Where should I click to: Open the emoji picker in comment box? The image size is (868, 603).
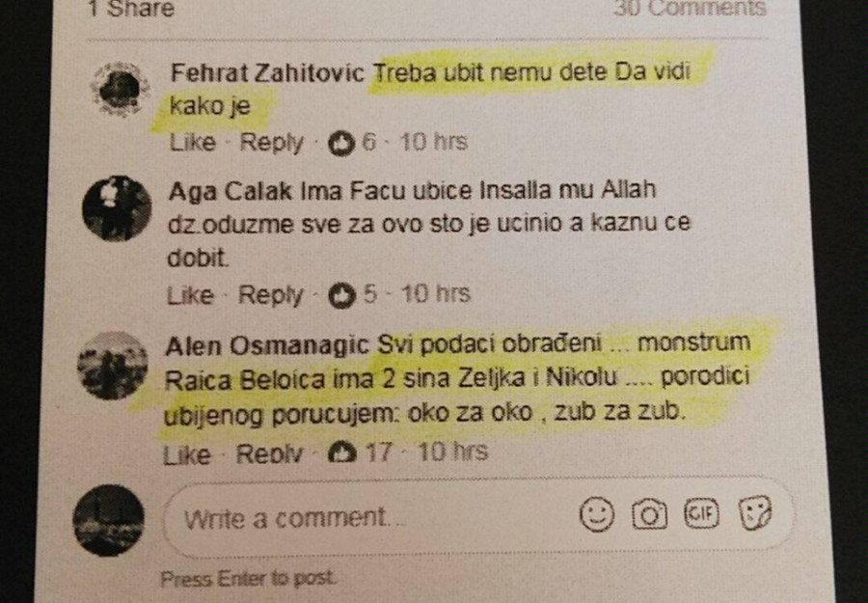point(596,514)
